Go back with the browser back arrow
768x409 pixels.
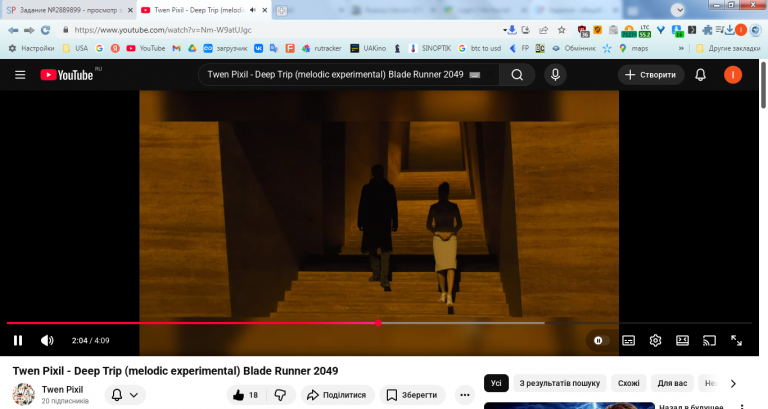[x=13, y=30]
